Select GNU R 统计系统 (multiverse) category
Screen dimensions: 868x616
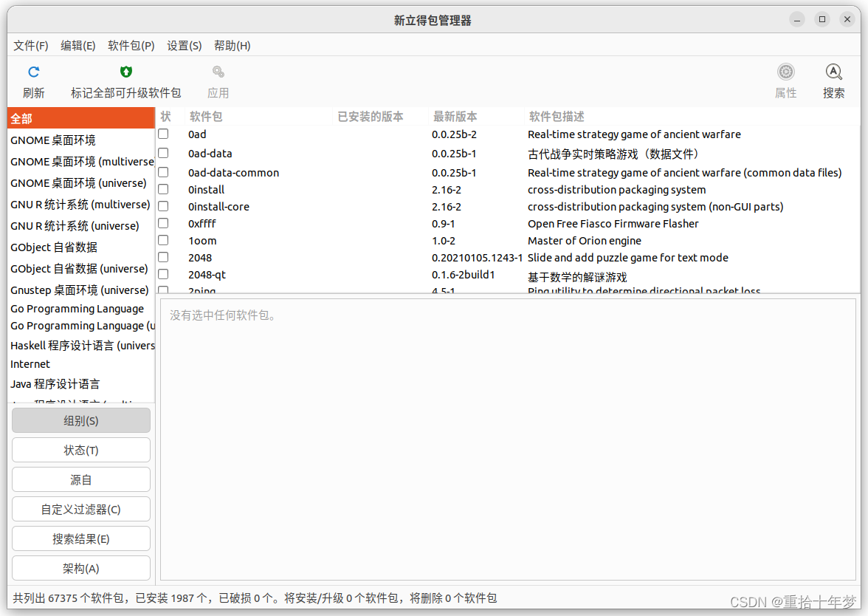click(81, 205)
